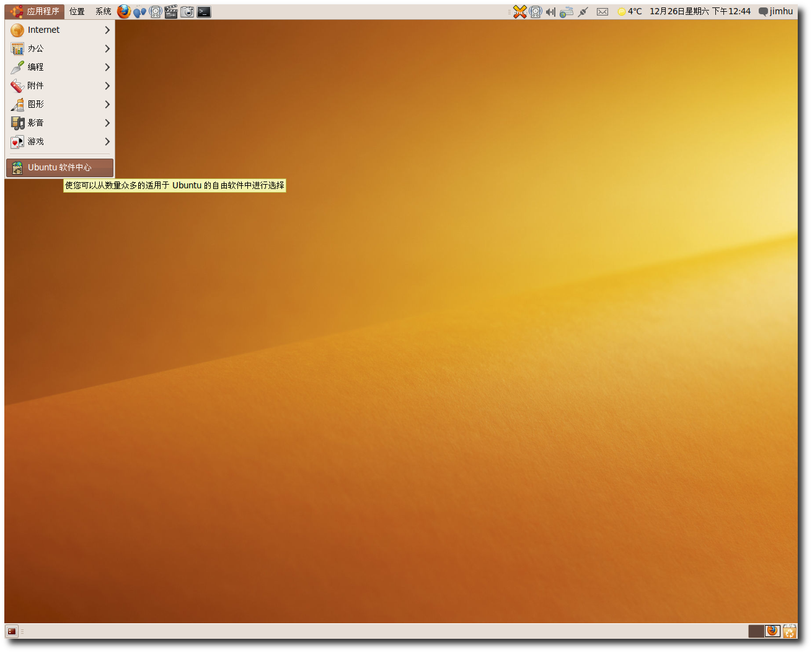Viewport: 812px width, 653px height.
Task: Click the network connection plug icon
Action: [x=583, y=12]
